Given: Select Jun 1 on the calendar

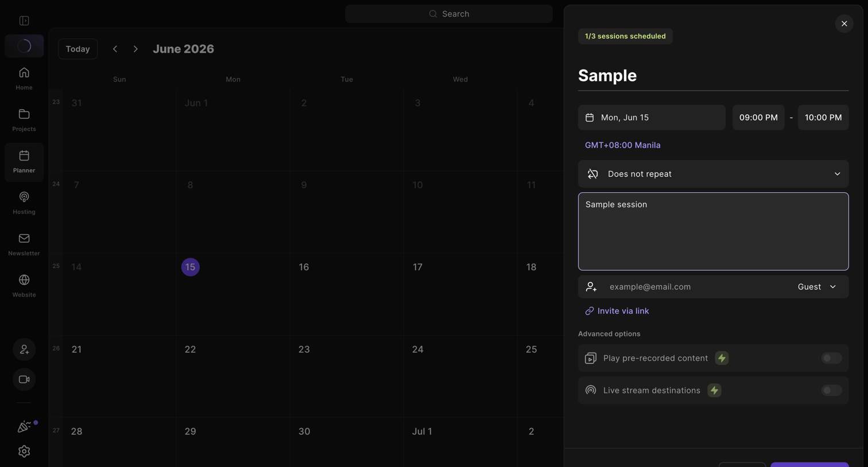Looking at the screenshot, I should 196,103.
